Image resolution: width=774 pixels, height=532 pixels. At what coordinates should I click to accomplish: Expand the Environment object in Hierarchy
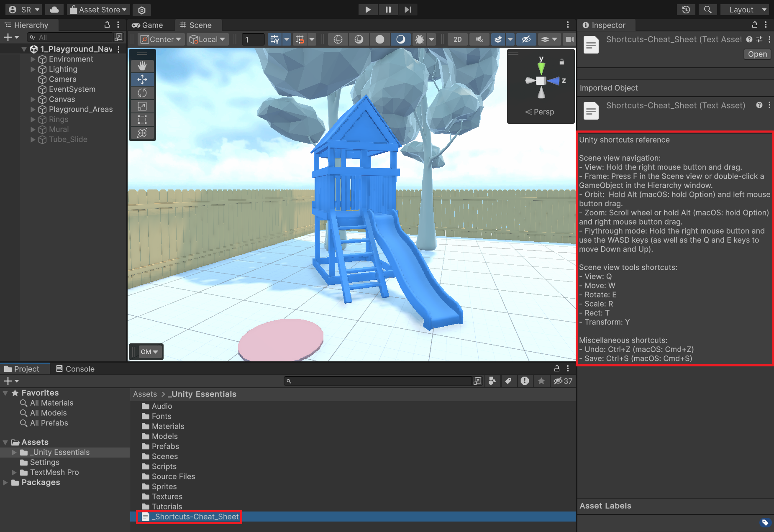(33, 59)
